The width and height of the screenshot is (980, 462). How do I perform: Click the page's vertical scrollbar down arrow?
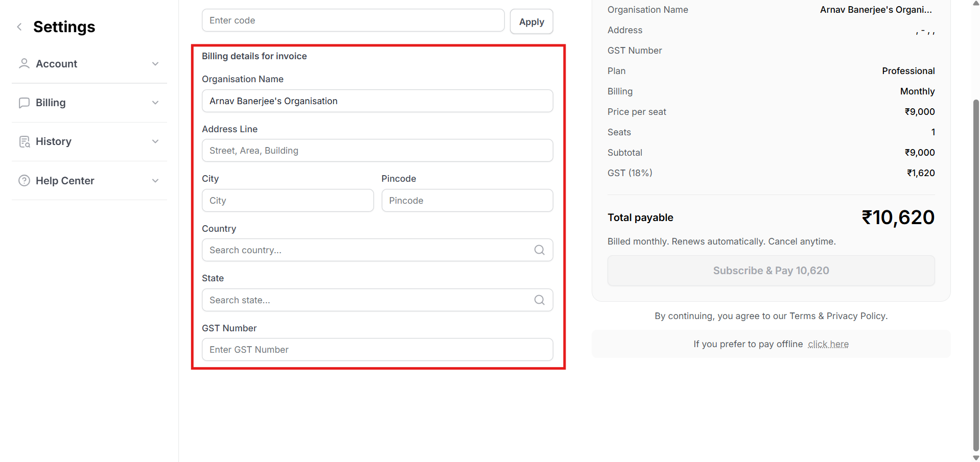(976, 457)
